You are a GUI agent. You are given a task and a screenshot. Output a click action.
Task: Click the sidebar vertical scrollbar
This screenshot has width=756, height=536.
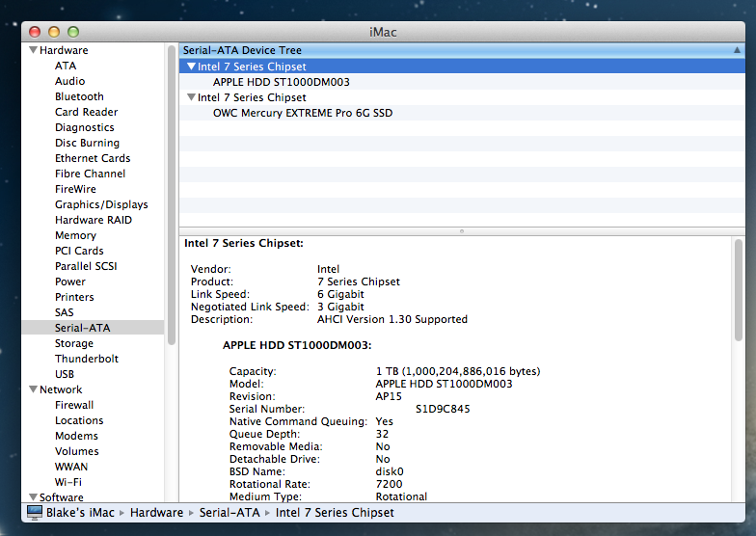[172, 195]
